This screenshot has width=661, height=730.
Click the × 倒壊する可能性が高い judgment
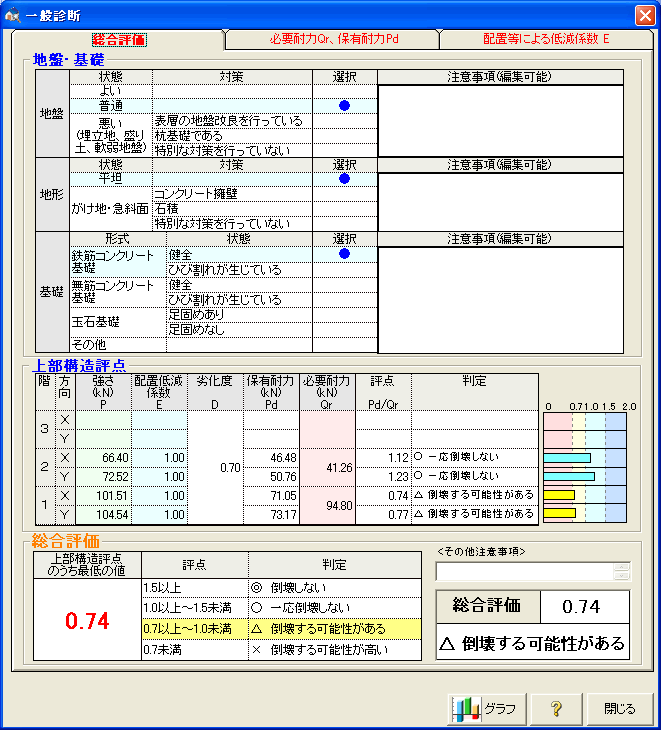point(320,649)
